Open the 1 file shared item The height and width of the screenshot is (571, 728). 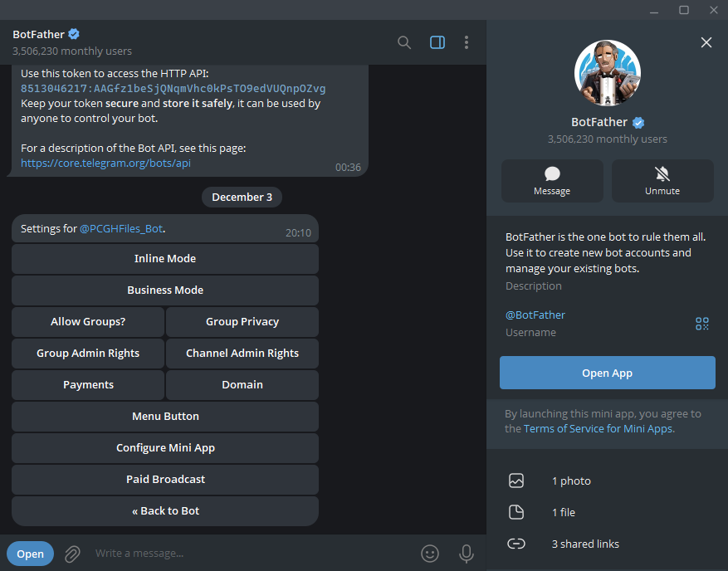pos(564,512)
